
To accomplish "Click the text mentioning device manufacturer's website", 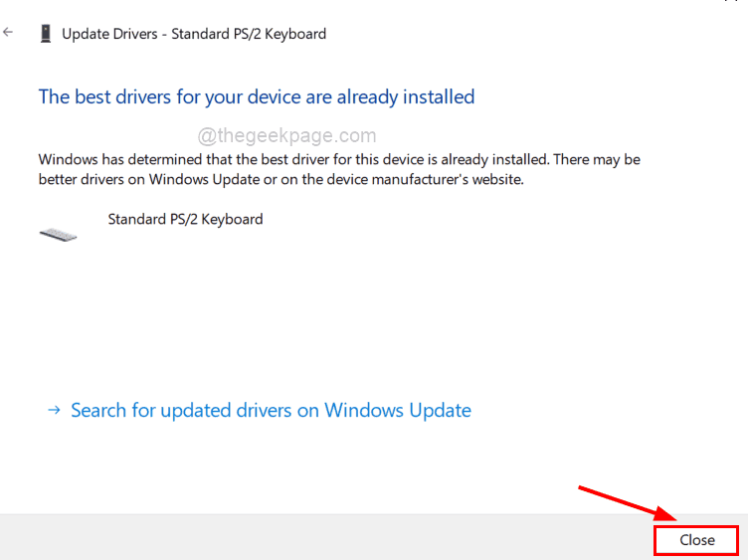I will click(398, 180).
